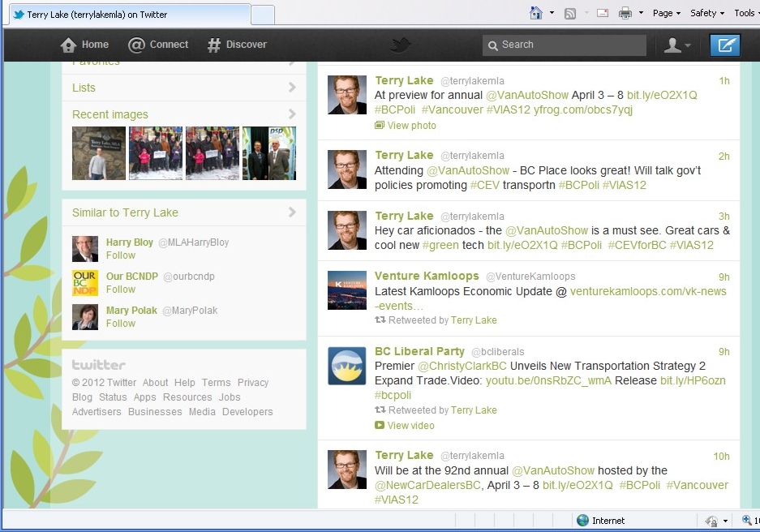Image resolution: width=760 pixels, height=532 pixels.
Task: Open the #CEVforBC hashtag link
Action: (x=637, y=245)
